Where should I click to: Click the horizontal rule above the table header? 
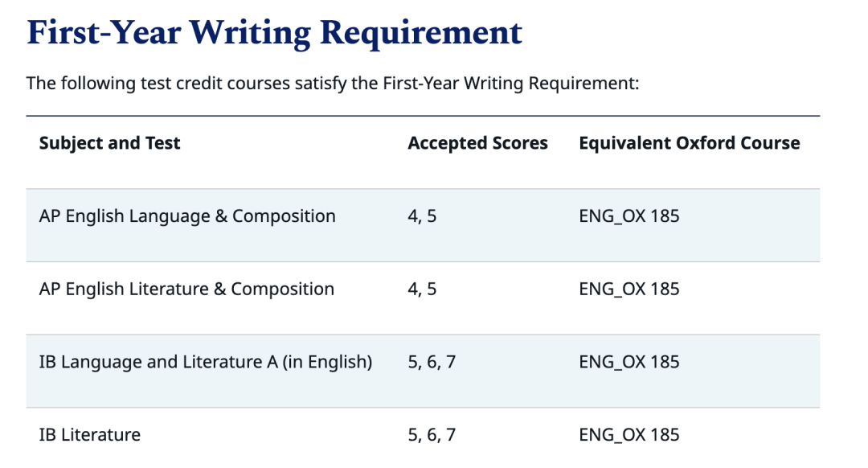[x=423, y=117]
